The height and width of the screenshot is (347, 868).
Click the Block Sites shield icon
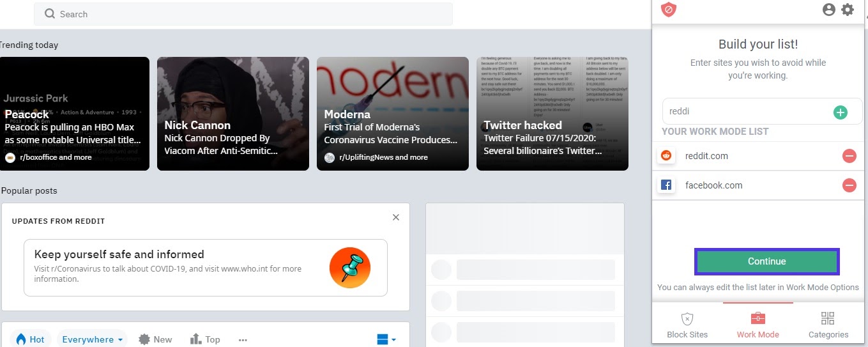click(x=687, y=318)
